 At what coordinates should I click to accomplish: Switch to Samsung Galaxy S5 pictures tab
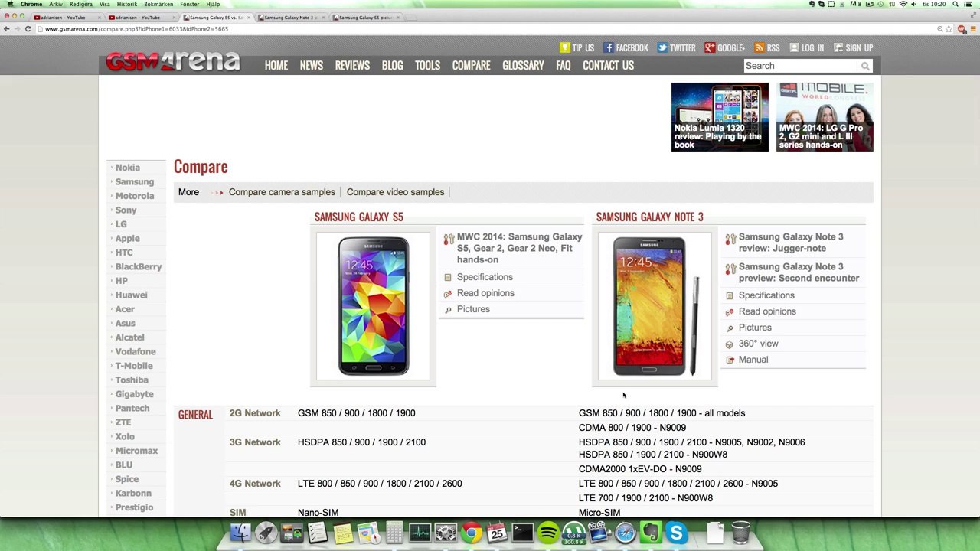click(x=366, y=17)
